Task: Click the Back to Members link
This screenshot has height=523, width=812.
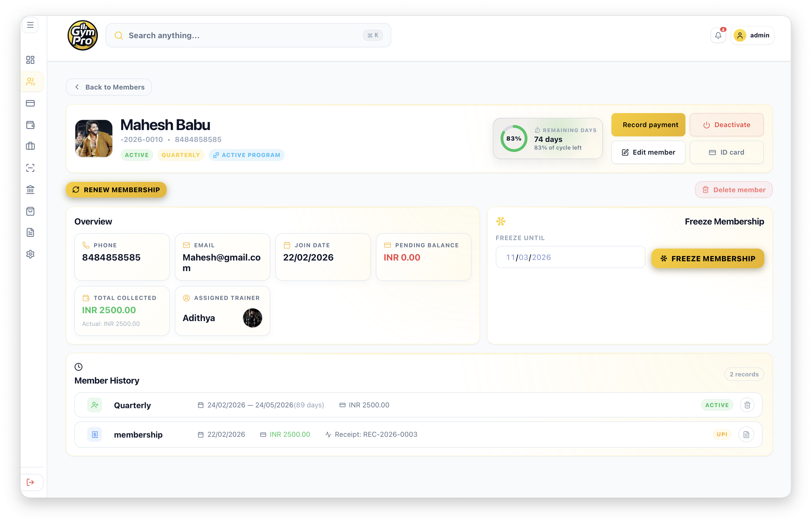Action: point(109,87)
